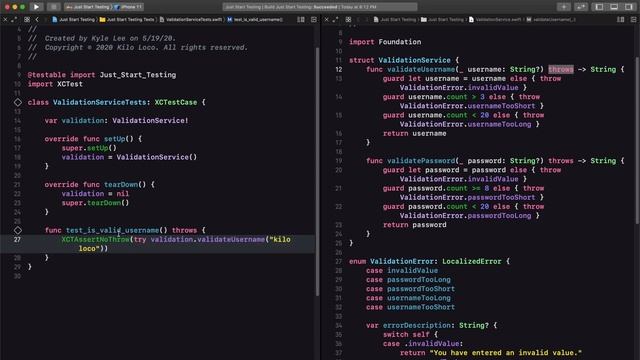
Task: Click 'tearDown' in the override func line
Action: tap(121, 184)
